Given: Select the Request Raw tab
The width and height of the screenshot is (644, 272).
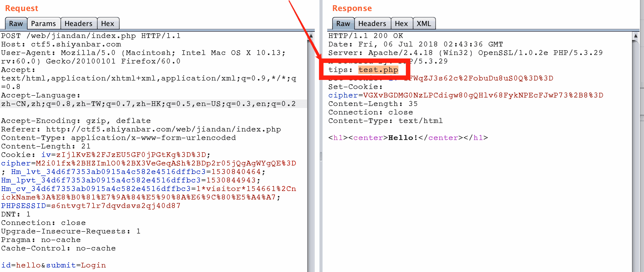Looking at the screenshot, I should point(16,23).
